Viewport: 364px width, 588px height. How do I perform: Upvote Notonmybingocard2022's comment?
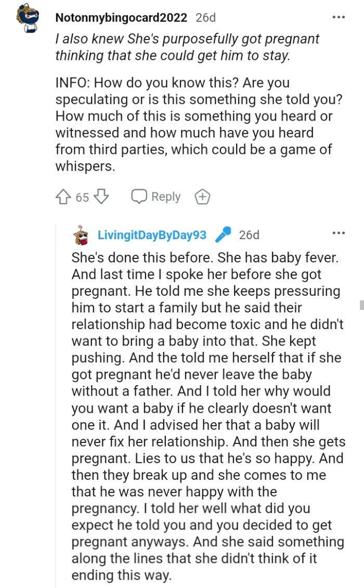(64, 197)
